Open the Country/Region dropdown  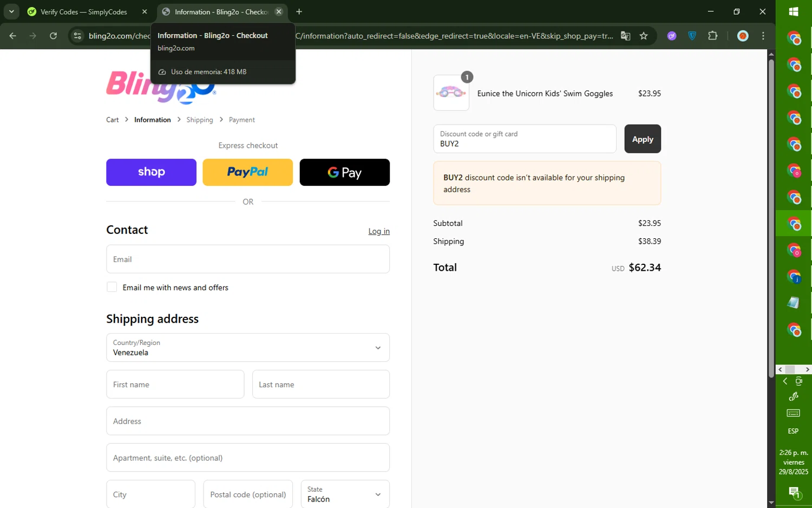coord(248,348)
